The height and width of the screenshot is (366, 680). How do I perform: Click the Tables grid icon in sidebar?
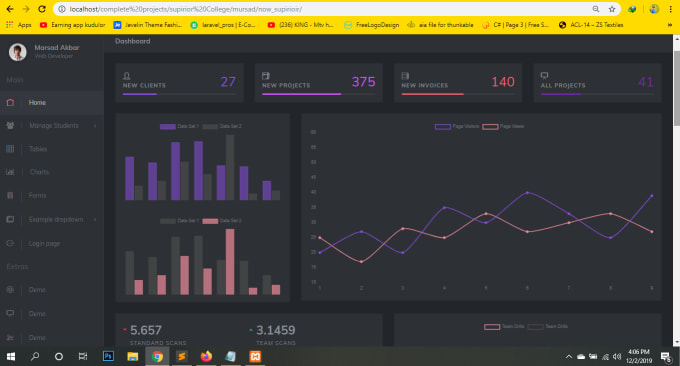pos(10,149)
